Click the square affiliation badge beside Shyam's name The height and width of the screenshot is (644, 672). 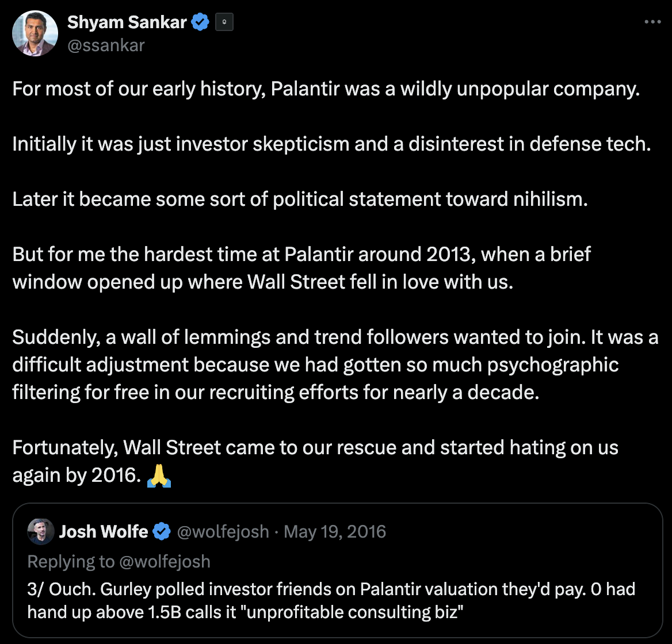pyautogui.click(x=224, y=21)
